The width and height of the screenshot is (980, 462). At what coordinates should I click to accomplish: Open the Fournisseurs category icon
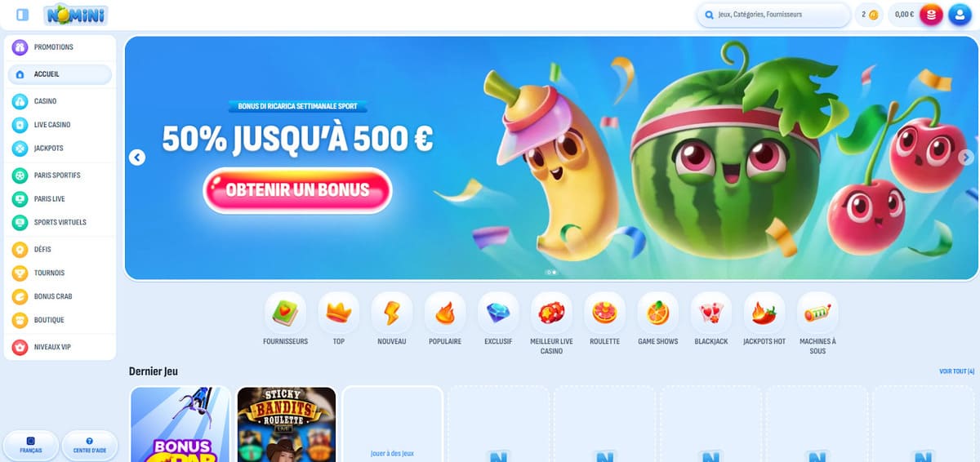click(x=285, y=313)
